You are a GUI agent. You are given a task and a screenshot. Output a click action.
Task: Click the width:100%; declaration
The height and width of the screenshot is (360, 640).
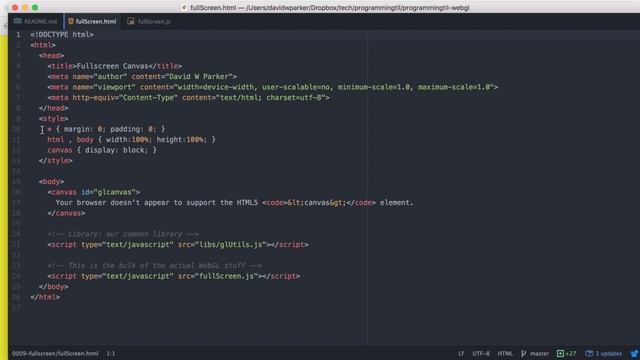tap(129, 140)
